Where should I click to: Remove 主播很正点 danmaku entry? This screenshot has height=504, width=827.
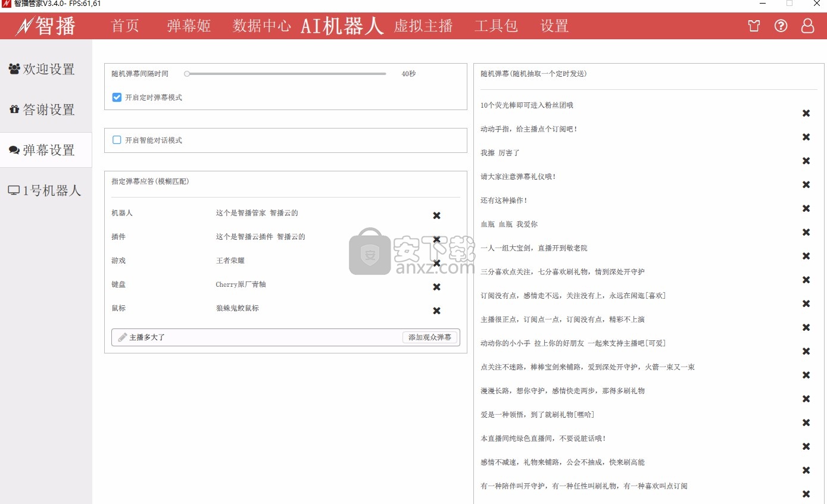(806, 327)
